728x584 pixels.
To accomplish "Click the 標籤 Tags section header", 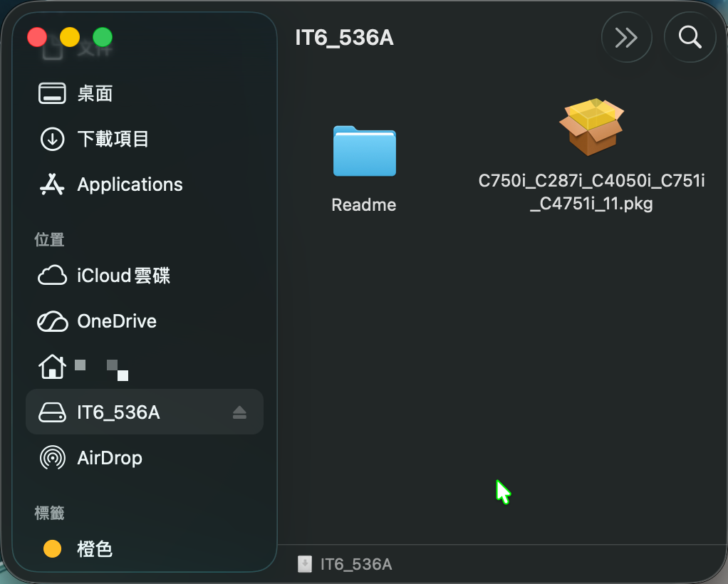I will 49,513.
